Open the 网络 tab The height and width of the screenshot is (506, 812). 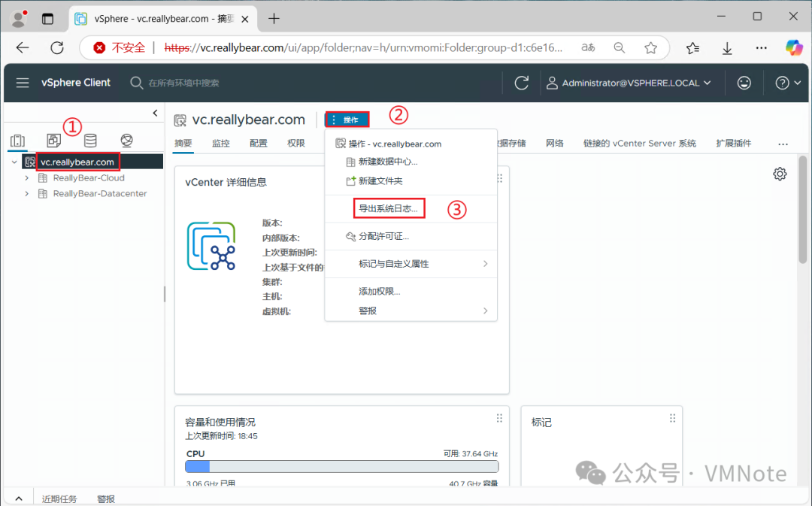pyautogui.click(x=555, y=144)
